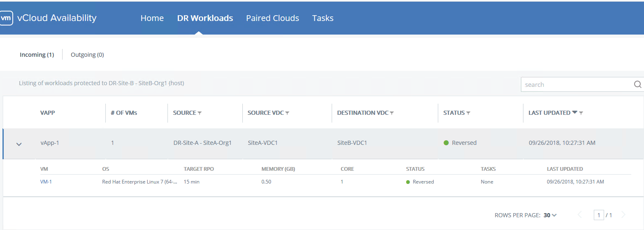The image size is (644, 230).
Task: Click the MEMORY (GB) sub-header
Action: click(x=278, y=169)
